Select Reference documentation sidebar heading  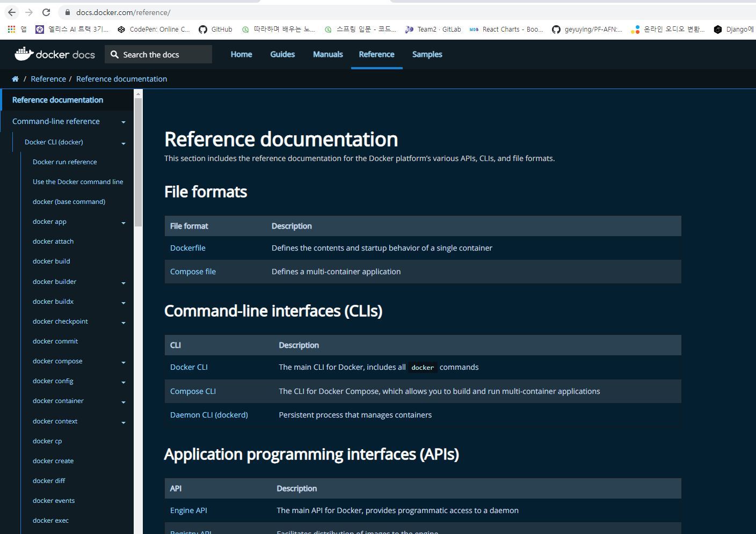click(x=57, y=100)
